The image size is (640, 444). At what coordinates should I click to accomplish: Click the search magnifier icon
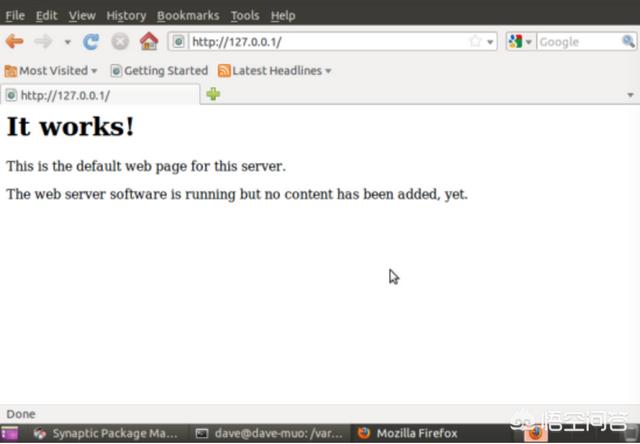click(x=628, y=42)
